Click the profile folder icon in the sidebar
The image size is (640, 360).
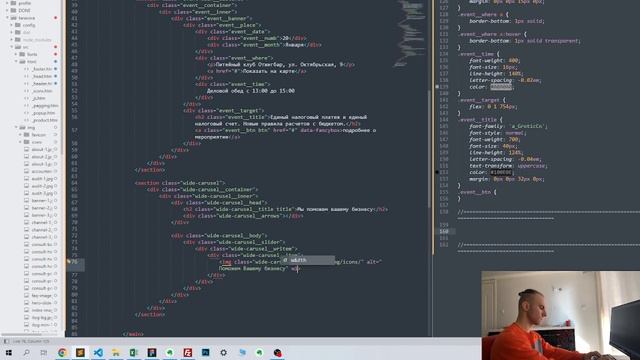point(13,3)
